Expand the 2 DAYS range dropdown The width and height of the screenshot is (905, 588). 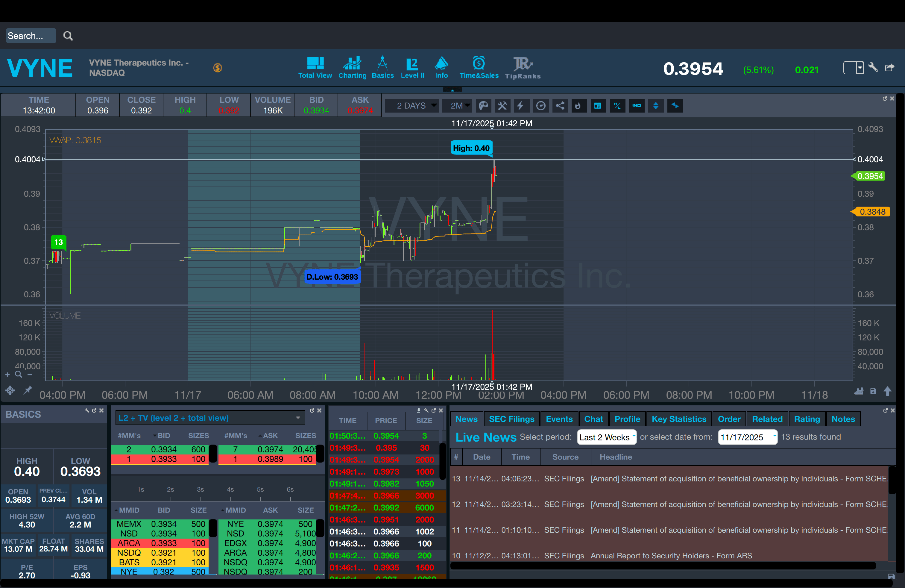pos(412,106)
